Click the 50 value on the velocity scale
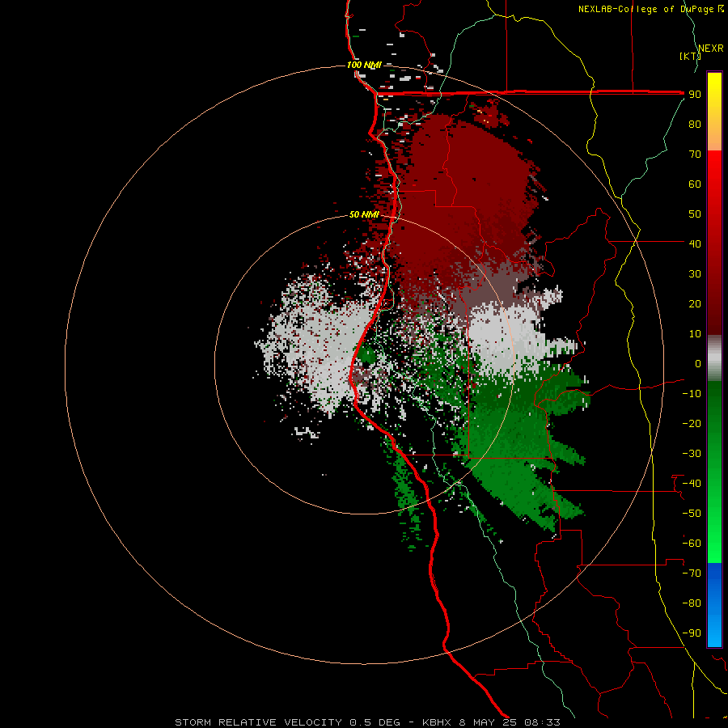 pos(695,214)
